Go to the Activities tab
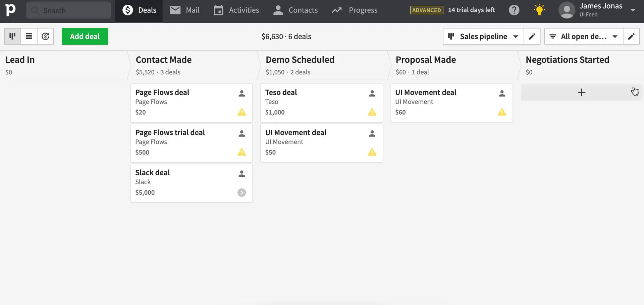 [x=236, y=10]
